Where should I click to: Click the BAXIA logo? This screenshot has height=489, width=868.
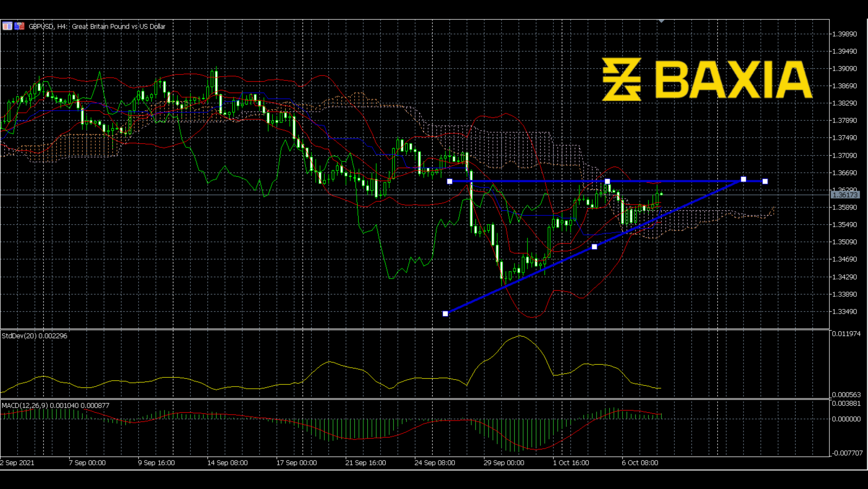707,80
